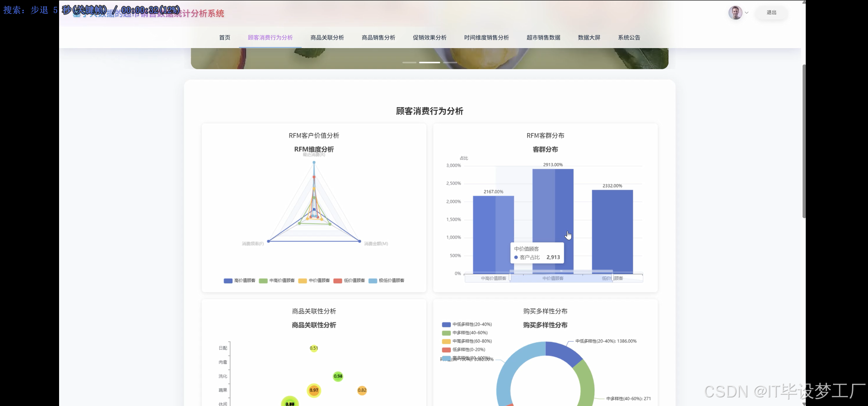Image resolution: width=868 pixels, height=406 pixels.
Task: Click the 退出 logout button
Action: coord(771,13)
